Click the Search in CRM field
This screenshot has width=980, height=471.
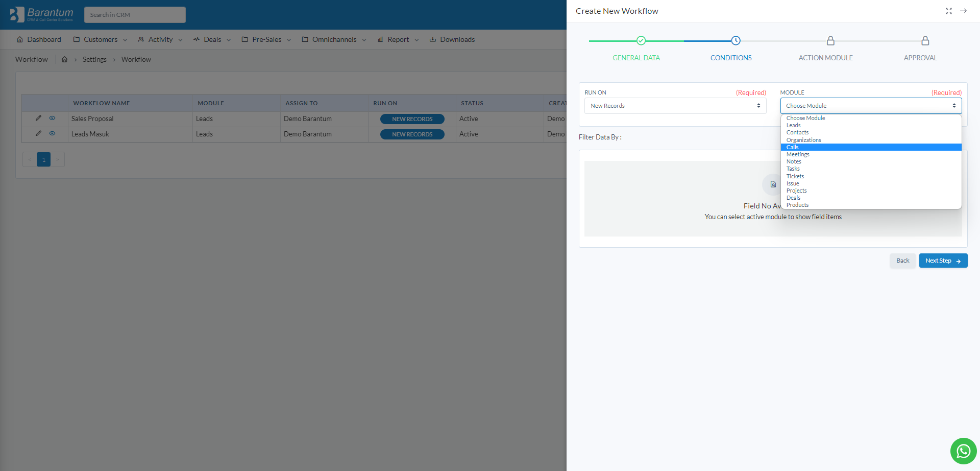[x=135, y=15]
